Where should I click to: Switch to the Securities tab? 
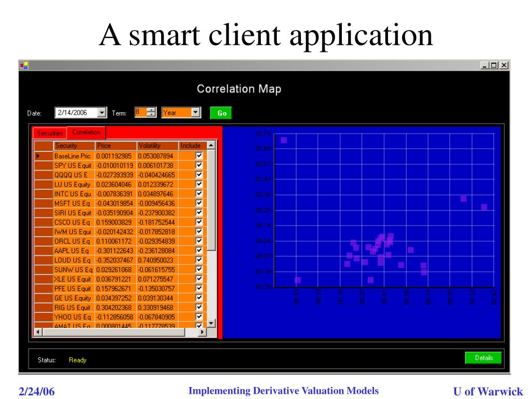[x=50, y=133]
